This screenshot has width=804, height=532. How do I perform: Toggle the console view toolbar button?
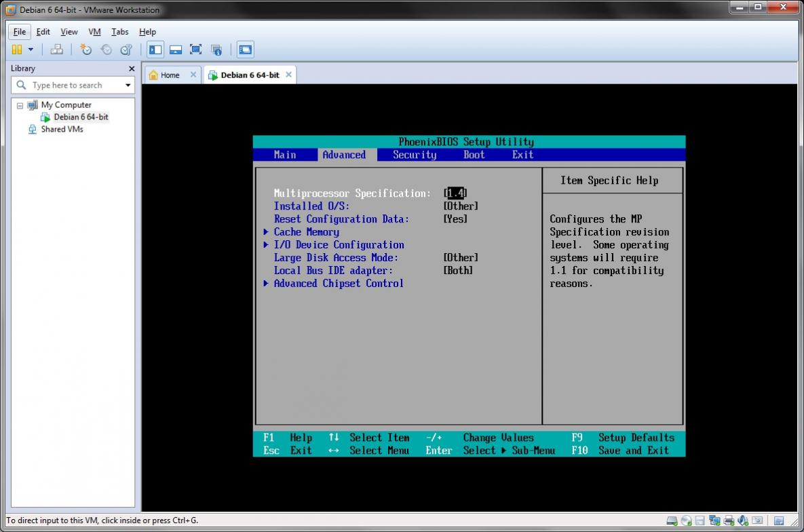click(245, 50)
